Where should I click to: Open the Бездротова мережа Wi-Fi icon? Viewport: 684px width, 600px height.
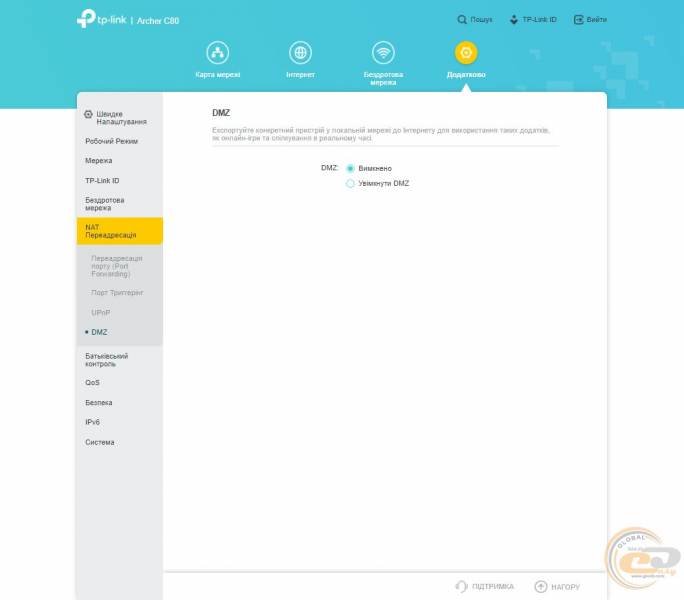click(383, 53)
